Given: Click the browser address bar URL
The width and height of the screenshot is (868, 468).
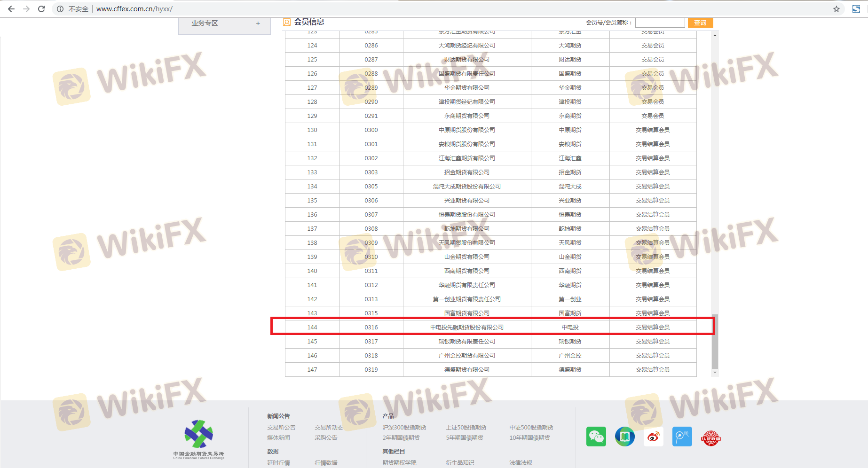Looking at the screenshot, I should point(134,9).
